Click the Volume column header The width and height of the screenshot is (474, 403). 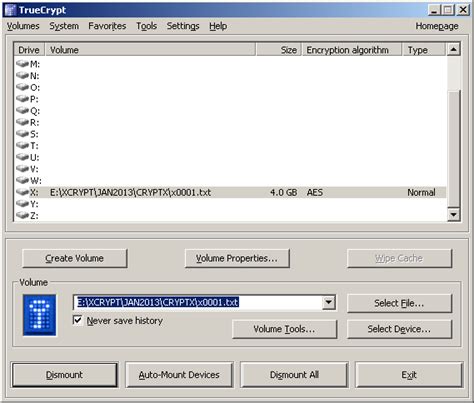coord(150,50)
